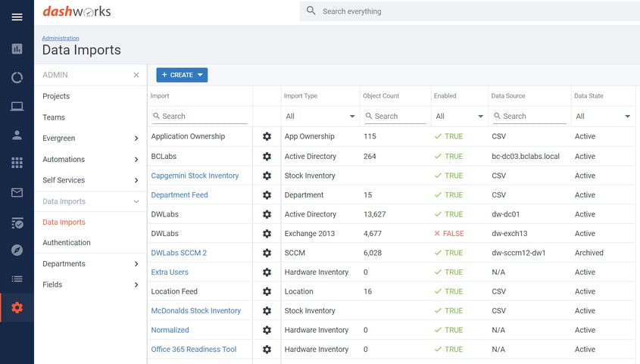640x364 pixels.
Task: Open the Capgemini Stock Inventory link
Action: coord(195,176)
